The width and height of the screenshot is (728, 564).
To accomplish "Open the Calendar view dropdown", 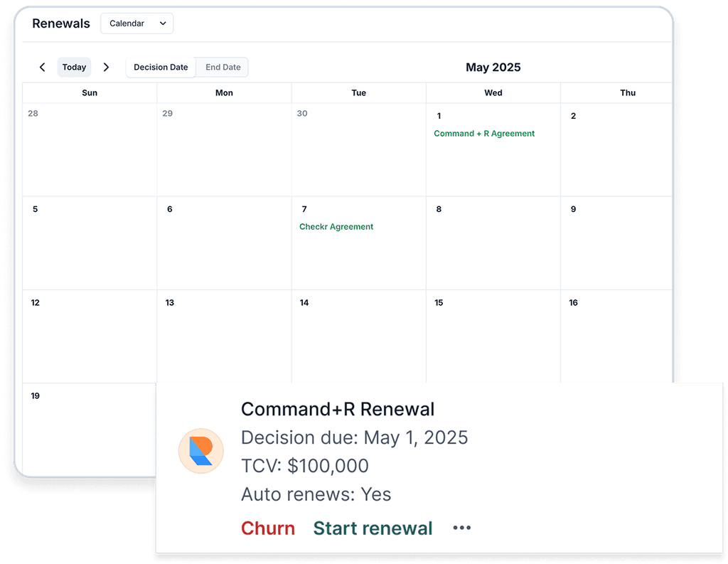I will click(137, 23).
